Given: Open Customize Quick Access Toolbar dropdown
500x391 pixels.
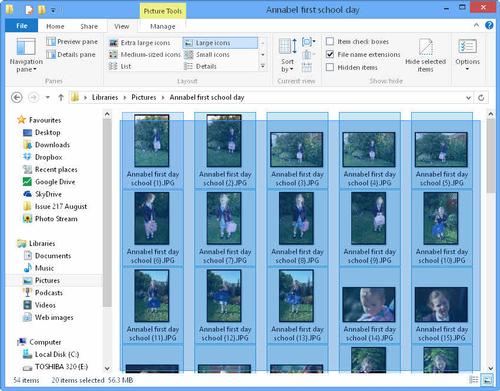Looking at the screenshot, I should click(53, 11).
